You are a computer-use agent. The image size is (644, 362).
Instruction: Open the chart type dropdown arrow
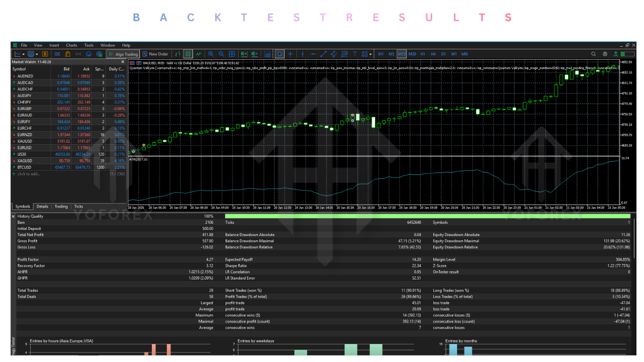click(23, 54)
